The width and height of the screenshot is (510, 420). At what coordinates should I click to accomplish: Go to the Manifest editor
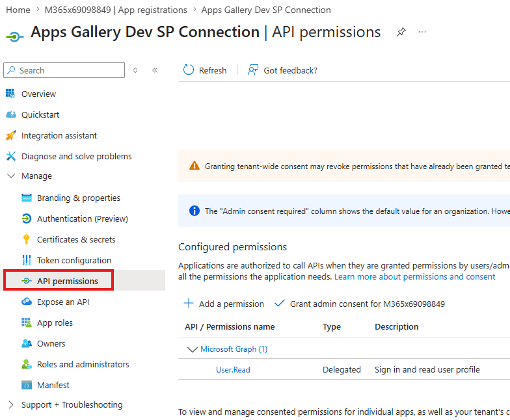[53, 385]
